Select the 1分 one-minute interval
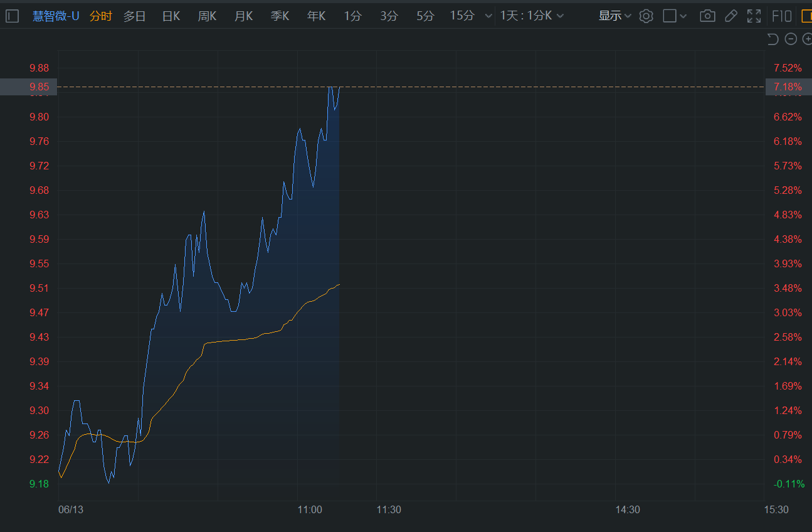Image resolution: width=812 pixels, height=532 pixels. pos(353,16)
